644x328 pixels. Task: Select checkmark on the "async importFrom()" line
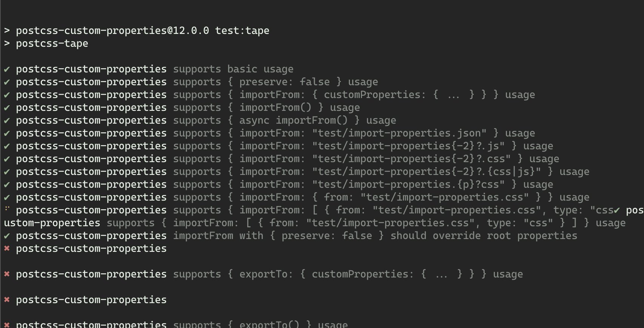coord(7,121)
